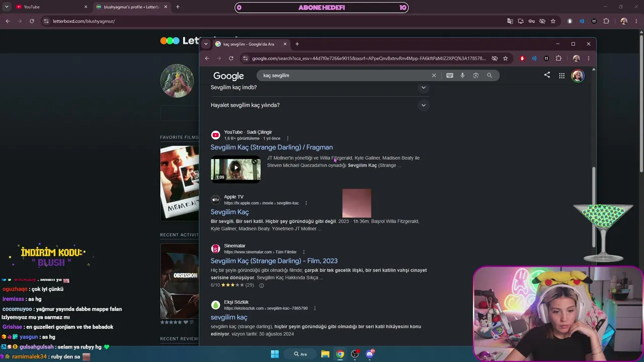
Task: Open the Ekşi Sözlük 'sevgilim kaç' result
Action: [x=229, y=317]
